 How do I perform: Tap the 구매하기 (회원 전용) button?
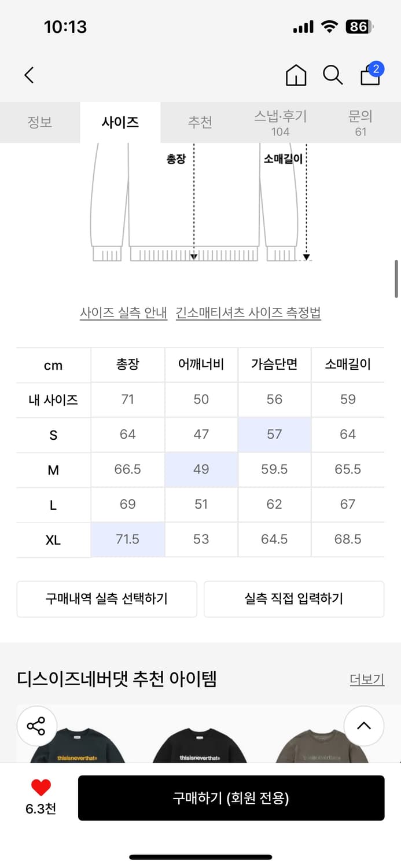click(x=231, y=797)
